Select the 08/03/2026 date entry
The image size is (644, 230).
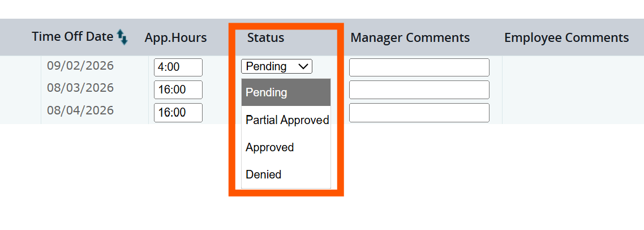(x=80, y=88)
